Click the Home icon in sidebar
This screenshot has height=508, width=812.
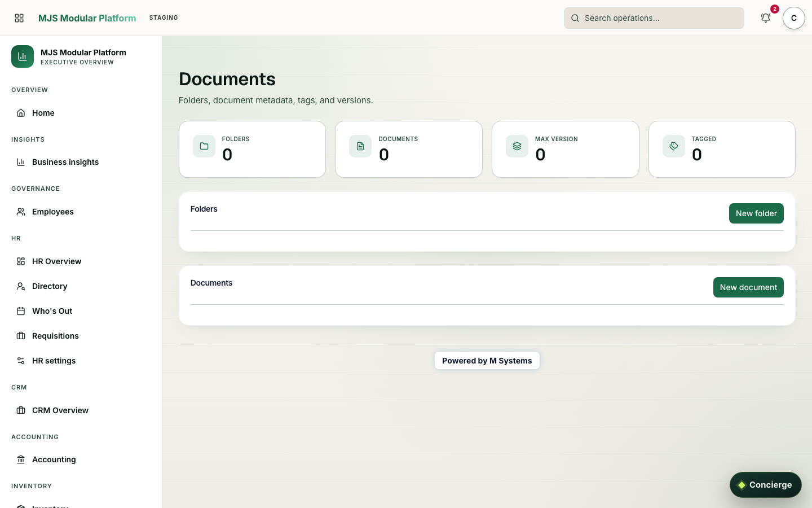click(21, 113)
